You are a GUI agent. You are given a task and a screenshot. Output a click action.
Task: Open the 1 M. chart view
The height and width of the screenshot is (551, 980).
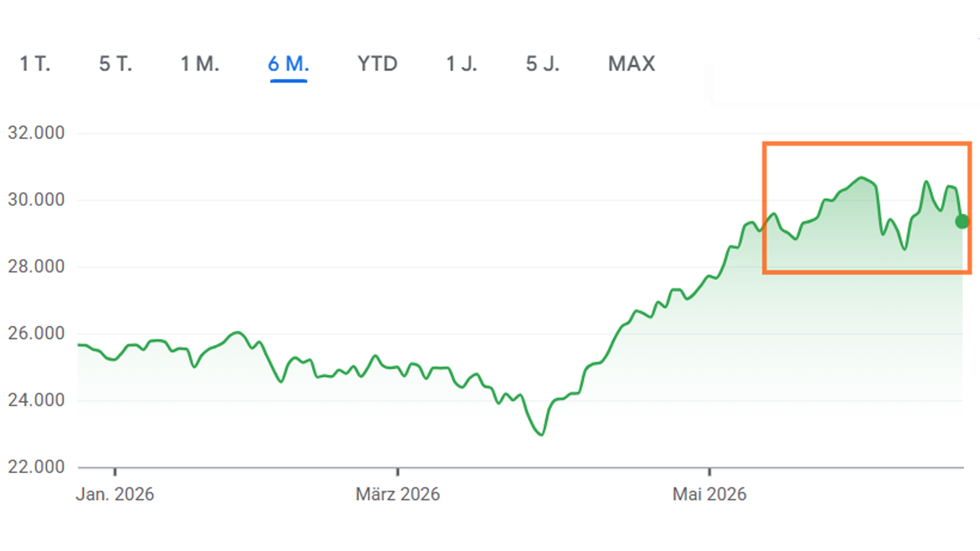coord(200,64)
